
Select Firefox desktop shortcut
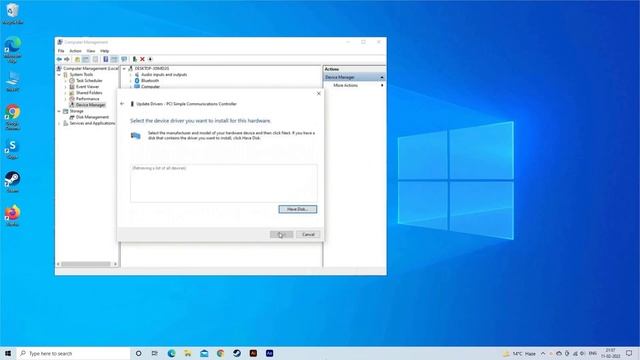coord(12,216)
